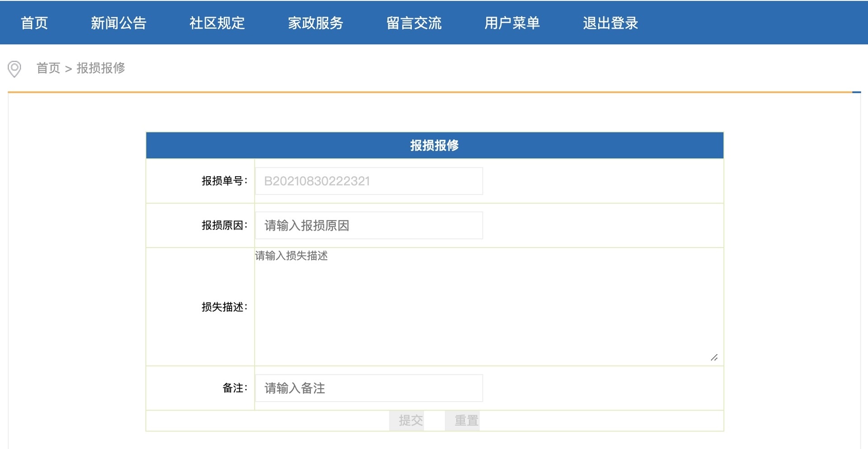Focus the 报损单号 input field

(369, 181)
